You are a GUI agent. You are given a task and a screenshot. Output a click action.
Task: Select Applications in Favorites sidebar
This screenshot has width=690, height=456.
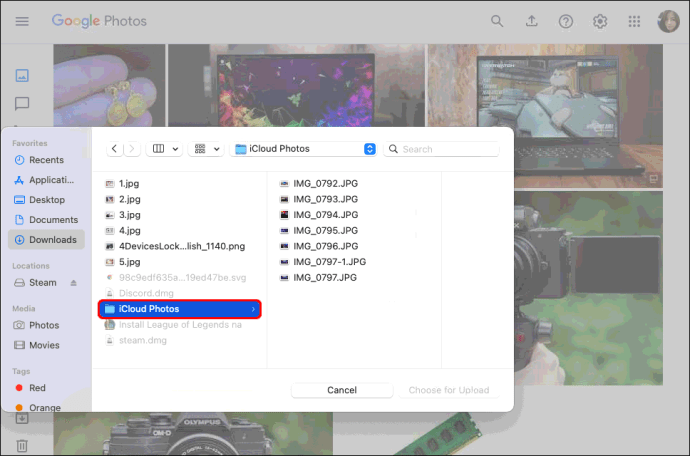[46, 180]
